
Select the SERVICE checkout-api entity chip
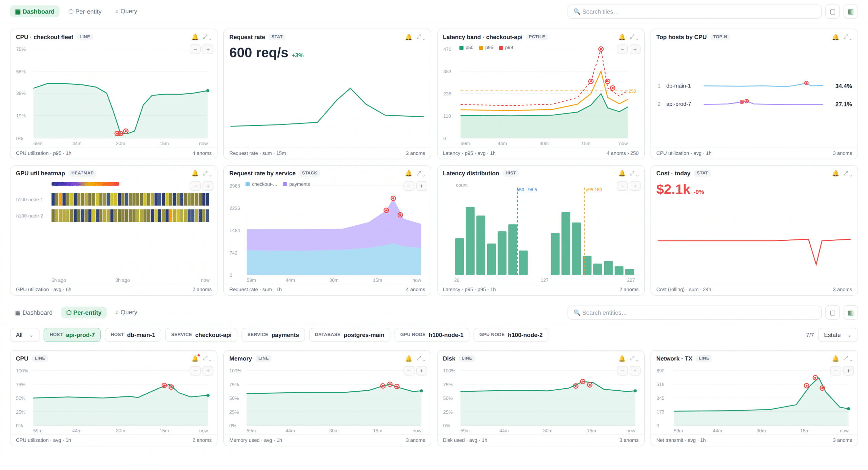coord(201,335)
